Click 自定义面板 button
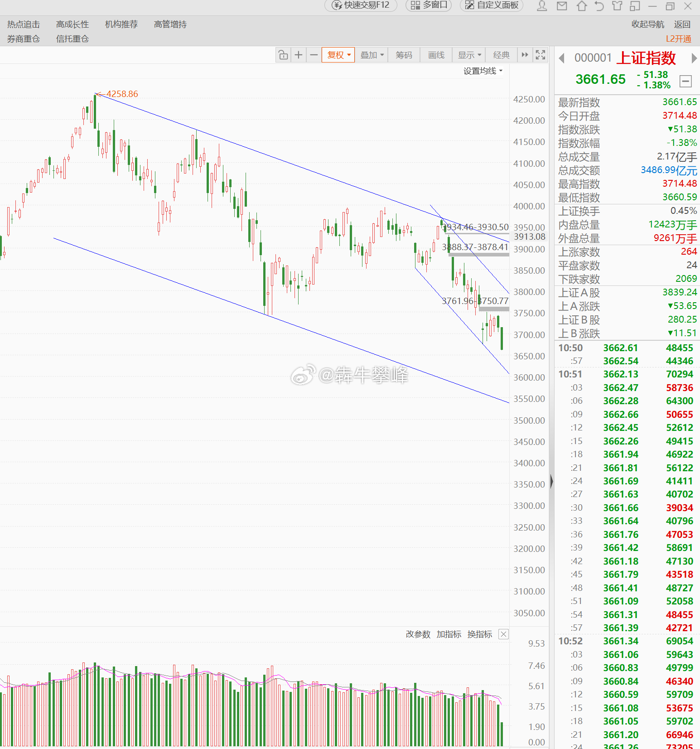The image size is (700, 749). pyautogui.click(x=492, y=5)
